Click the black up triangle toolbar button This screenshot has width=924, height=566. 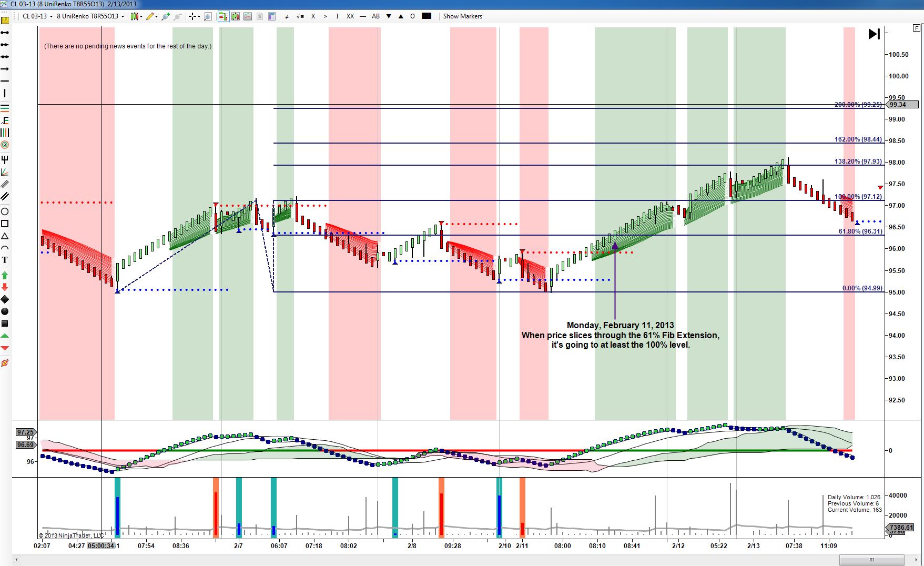pyautogui.click(x=401, y=16)
